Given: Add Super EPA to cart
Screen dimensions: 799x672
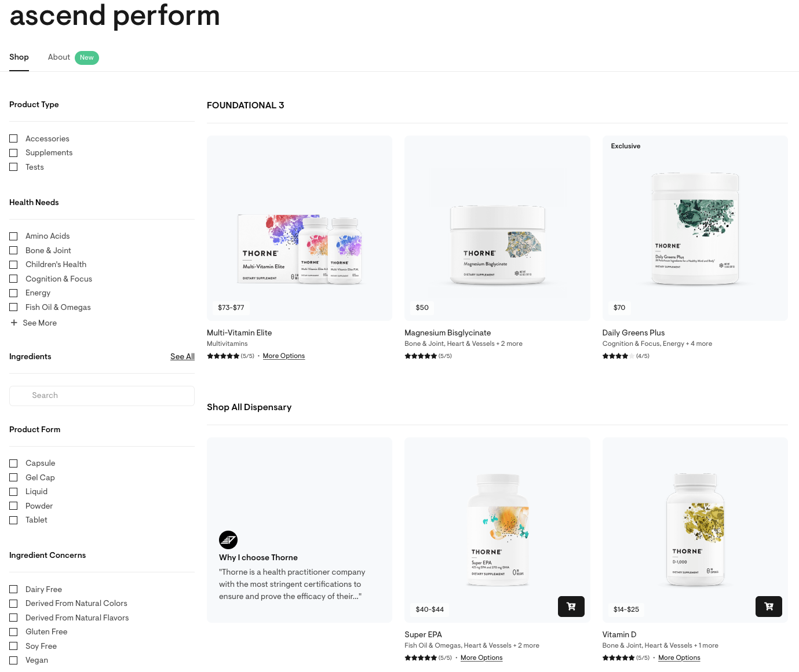Looking at the screenshot, I should tap(571, 607).
